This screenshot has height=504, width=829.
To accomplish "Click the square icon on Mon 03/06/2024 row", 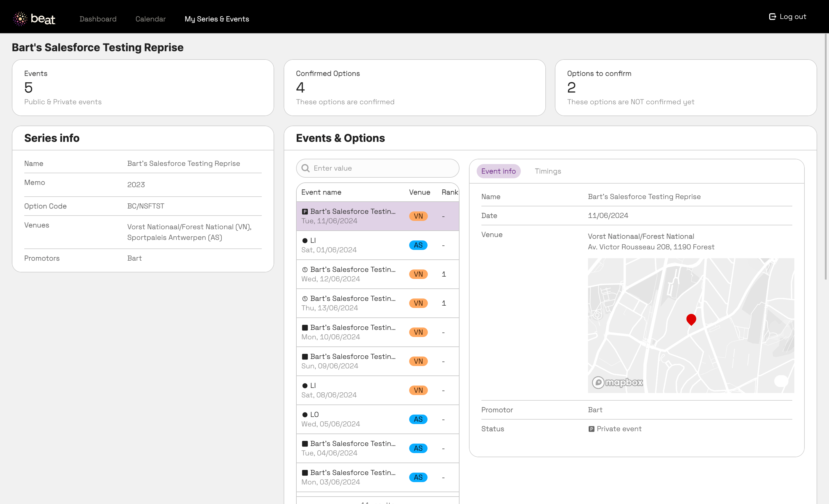I will point(305,473).
